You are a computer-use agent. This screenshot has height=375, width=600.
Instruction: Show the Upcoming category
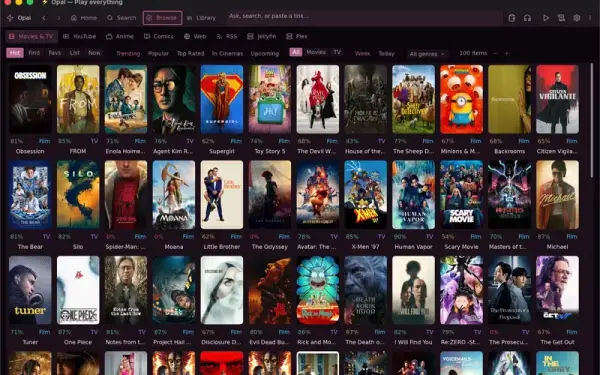click(x=264, y=54)
